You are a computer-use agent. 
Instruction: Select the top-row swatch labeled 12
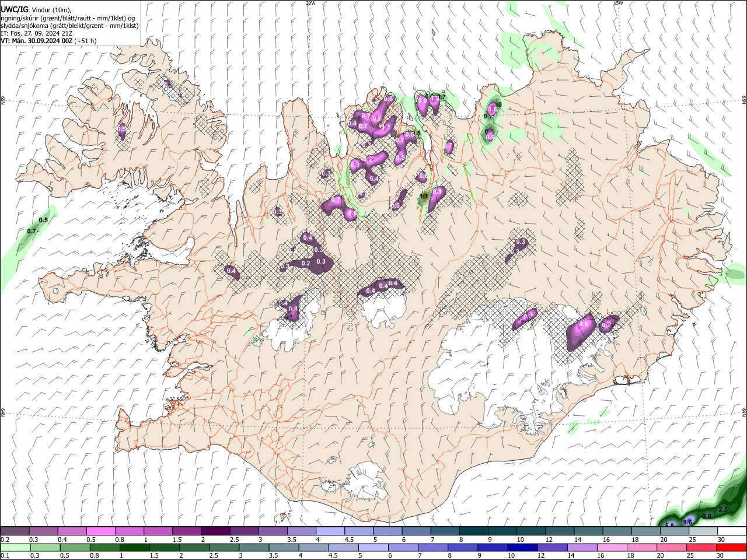pyautogui.click(x=560, y=531)
